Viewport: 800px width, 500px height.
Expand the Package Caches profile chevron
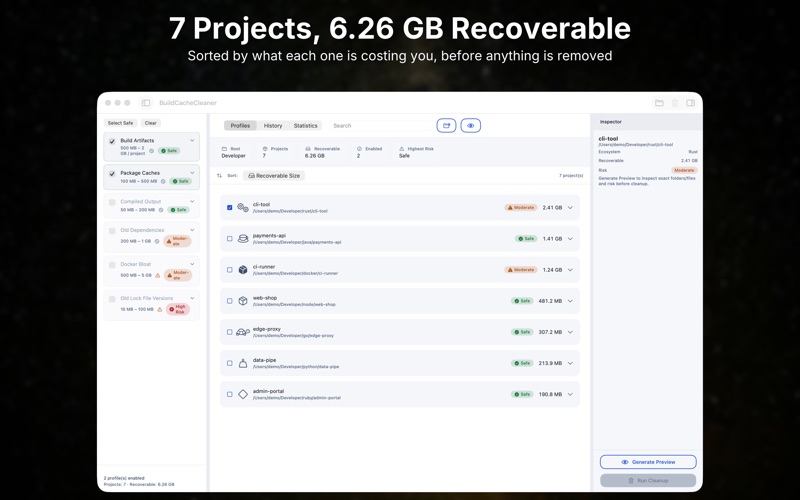click(x=192, y=173)
